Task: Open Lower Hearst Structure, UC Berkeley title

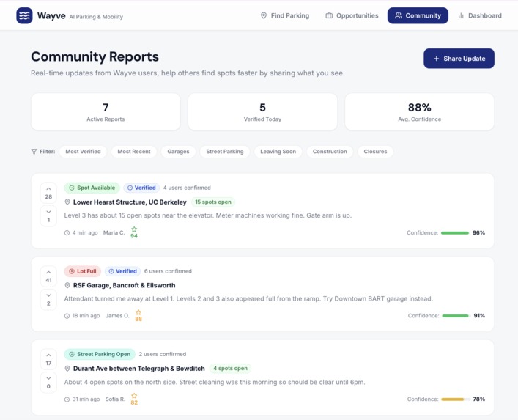Action: (x=130, y=202)
